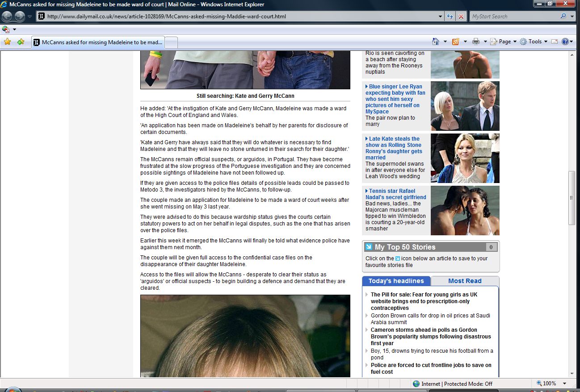Switch to the Most Read tab
580x392 pixels.
(465, 281)
